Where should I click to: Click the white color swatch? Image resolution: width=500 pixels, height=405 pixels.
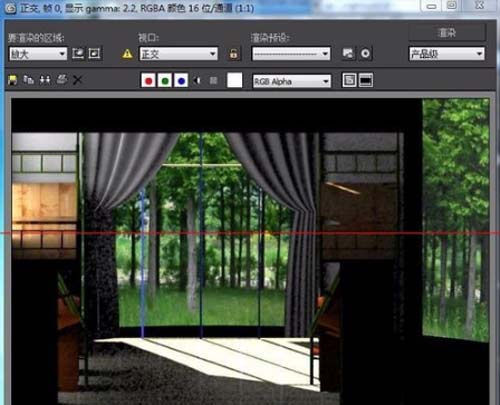click(235, 80)
